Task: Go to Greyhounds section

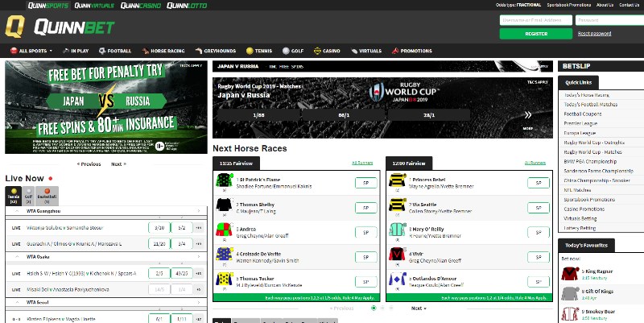Action: (x=215, y=51)
